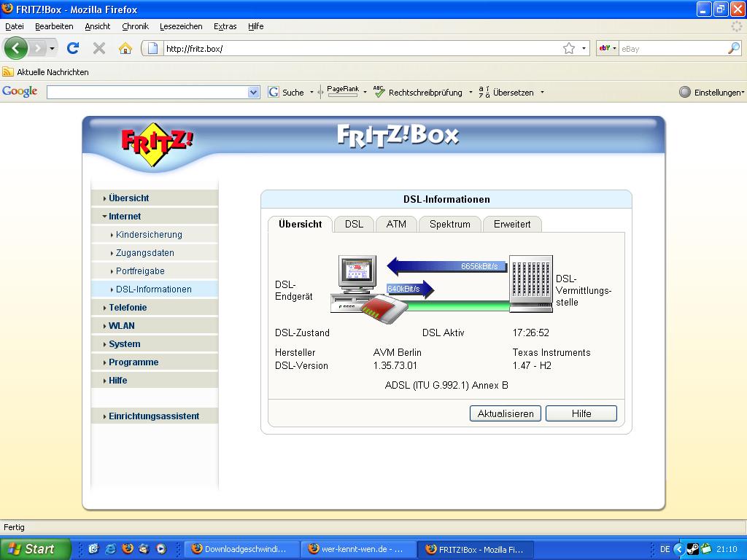
Task: Open the Einrichtungsassistent
Action: pos(155,416)
